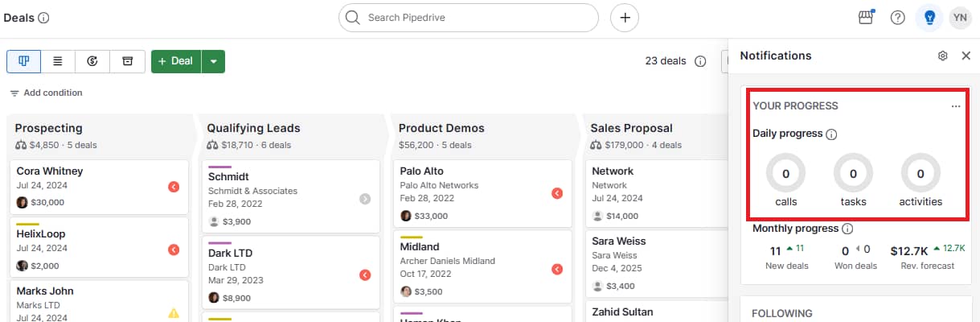Show Monthly progress info tooltip
This screenshot has height=322, width=980.
pyautogui.click(x=847, y=229)
